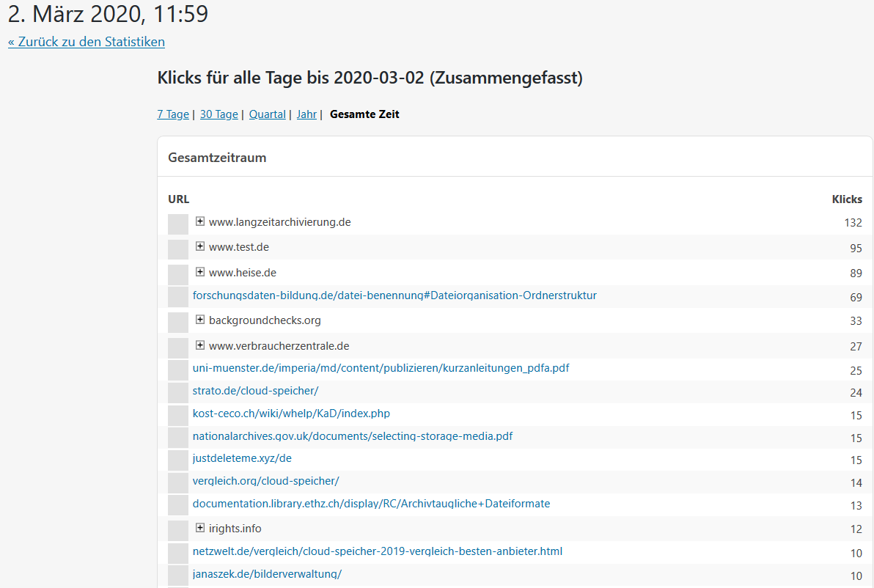Select the Jahr time range
Viewport: 874px width, 588px height.
(306, 114)
